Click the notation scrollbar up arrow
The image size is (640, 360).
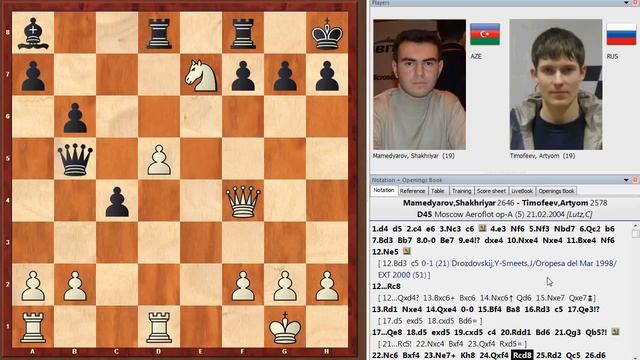(x=636, y=225)
